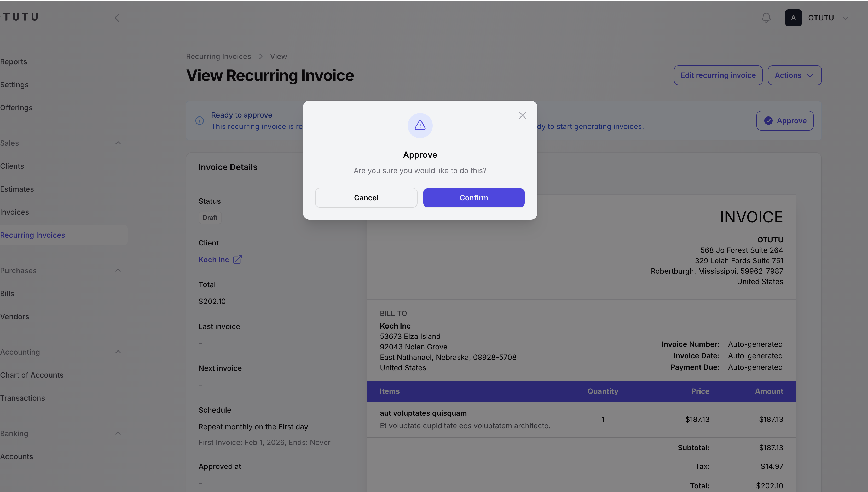
Task: Open Chart of Accounts menu item
Action: click(x=32, y=375)
